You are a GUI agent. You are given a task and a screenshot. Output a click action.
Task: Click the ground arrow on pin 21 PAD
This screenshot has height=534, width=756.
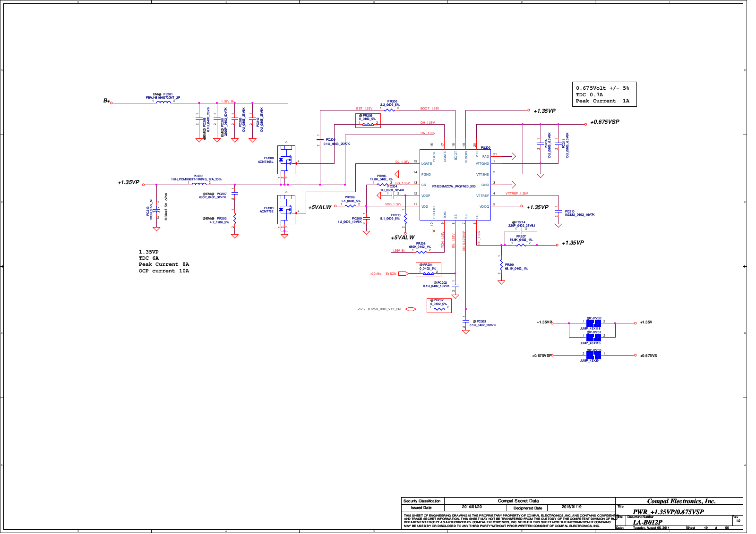tap(514, 156)
